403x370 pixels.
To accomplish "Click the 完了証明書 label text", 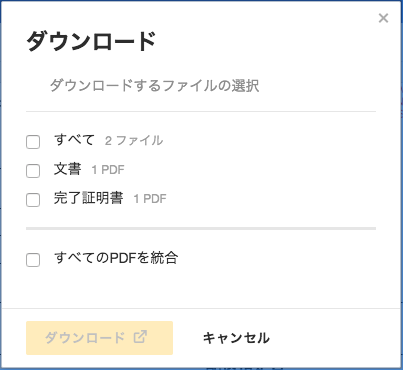I will pos(89,198).
